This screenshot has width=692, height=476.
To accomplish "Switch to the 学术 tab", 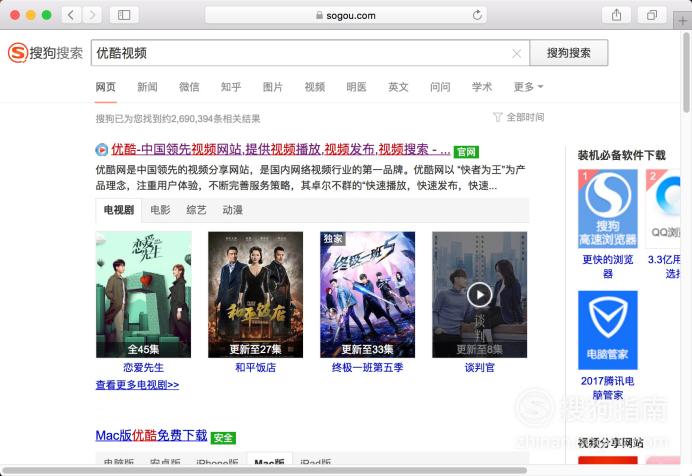I will (x=482, y=87).
